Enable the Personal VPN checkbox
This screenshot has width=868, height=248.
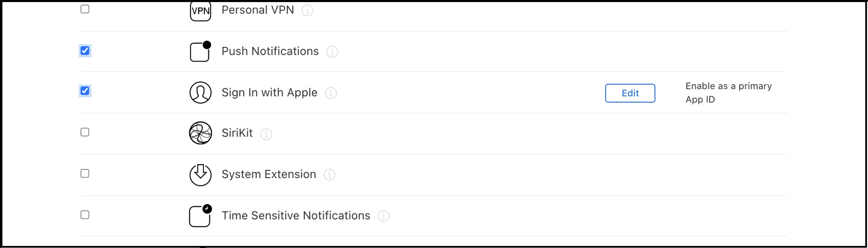tap(85, 9)
